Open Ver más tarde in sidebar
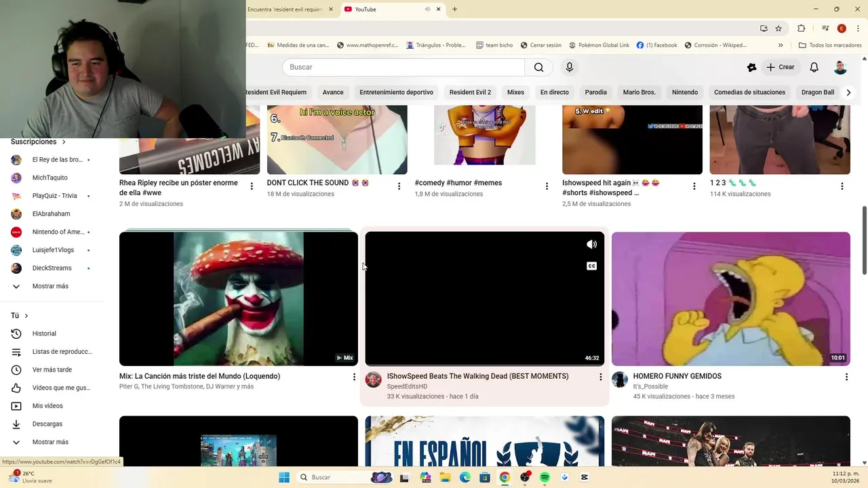This screenshot has width=868, height=488. (52, 369)
